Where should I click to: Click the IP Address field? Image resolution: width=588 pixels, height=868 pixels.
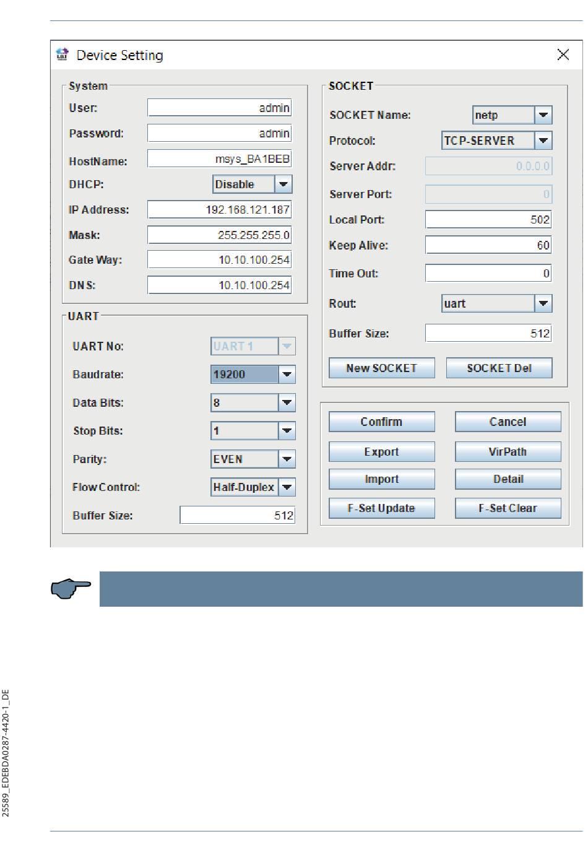point(219,209)
